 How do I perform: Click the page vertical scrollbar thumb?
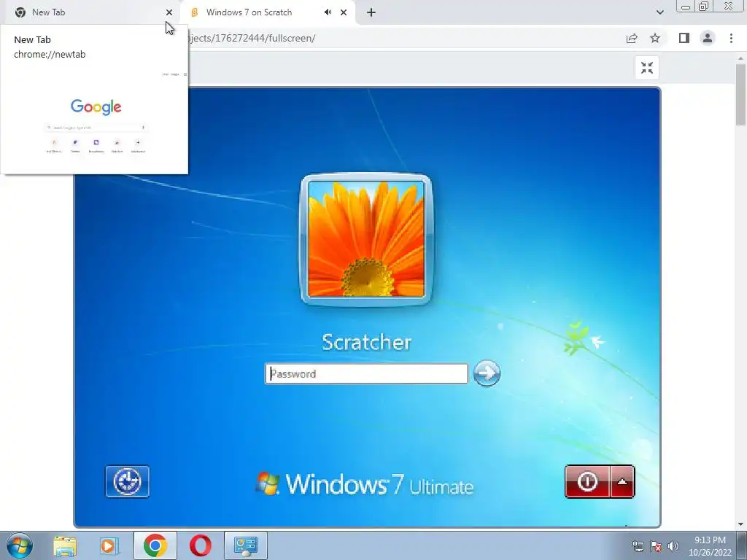(740, 96)
